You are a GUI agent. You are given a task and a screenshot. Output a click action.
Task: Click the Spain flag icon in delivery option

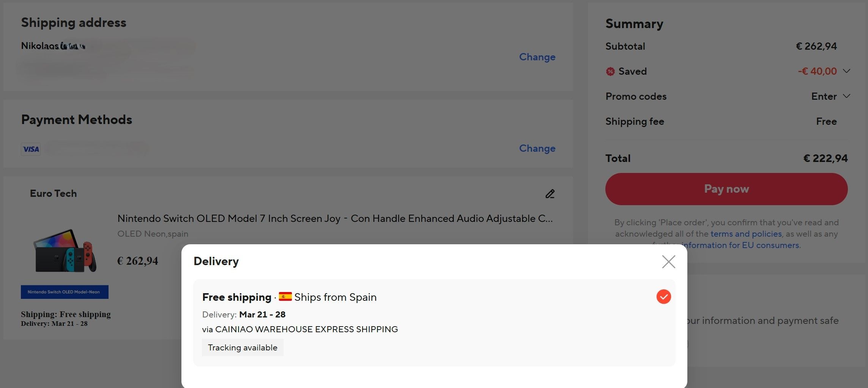click(285, 296)
